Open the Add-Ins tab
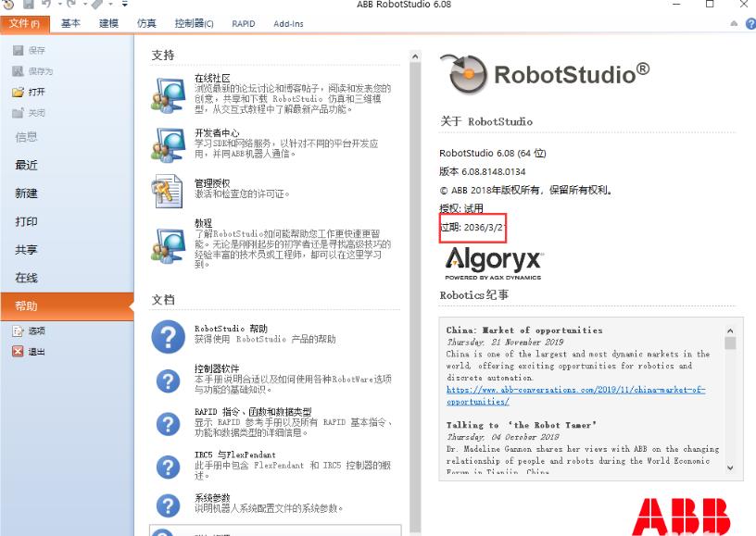 coord(288,23)
